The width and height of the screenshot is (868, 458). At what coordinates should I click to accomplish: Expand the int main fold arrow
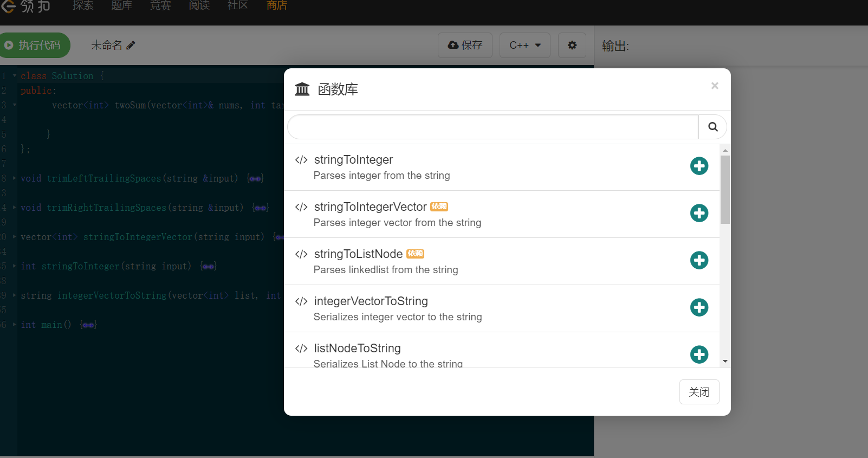point(15,324)
